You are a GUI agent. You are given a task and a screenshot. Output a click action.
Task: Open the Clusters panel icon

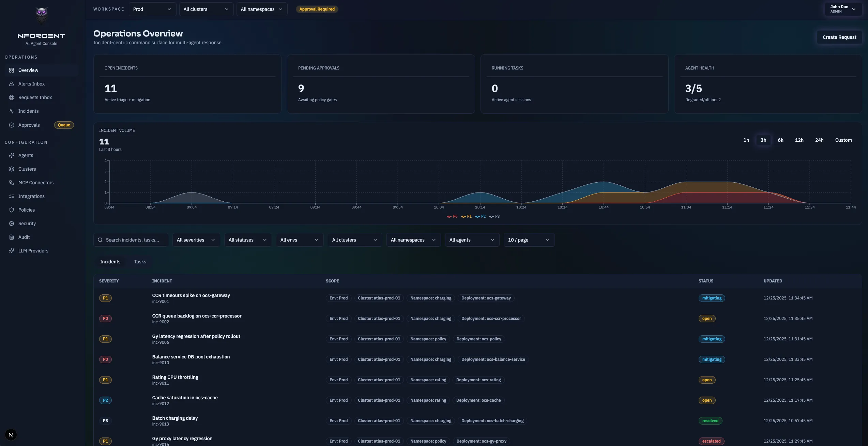[x=12, y=169]
